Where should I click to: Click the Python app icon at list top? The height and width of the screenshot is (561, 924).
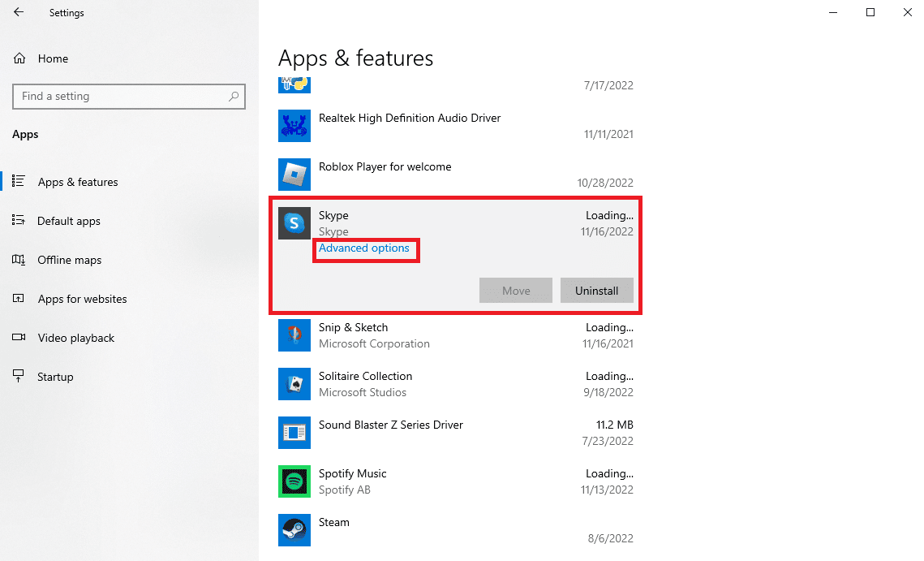294,85
